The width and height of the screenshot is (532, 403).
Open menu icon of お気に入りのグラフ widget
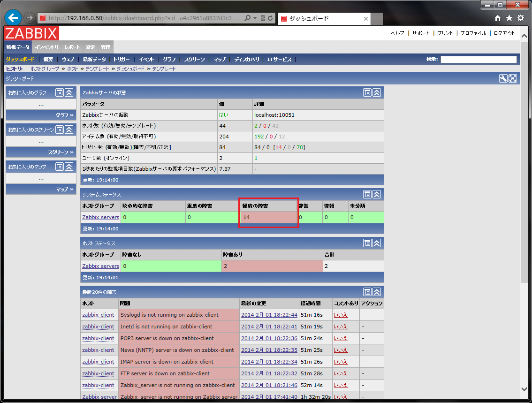(x=60, y=92)
